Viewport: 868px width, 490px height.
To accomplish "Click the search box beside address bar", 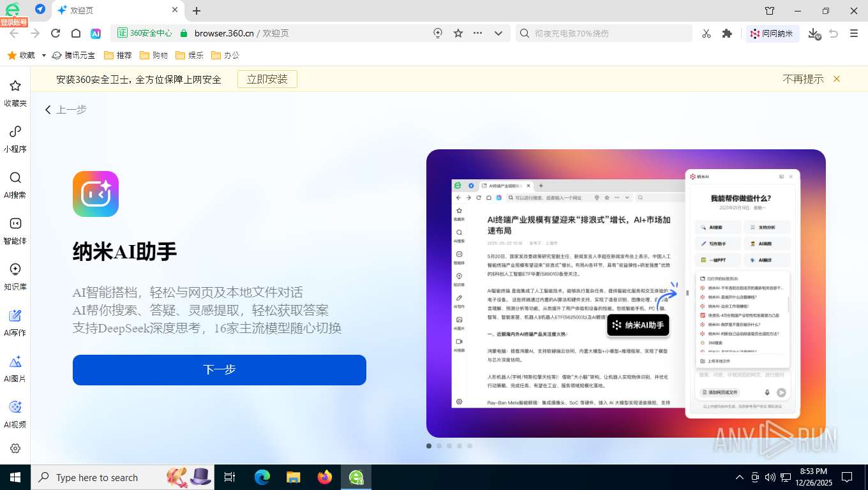I will pyautogui.click(x=604, y=33).
